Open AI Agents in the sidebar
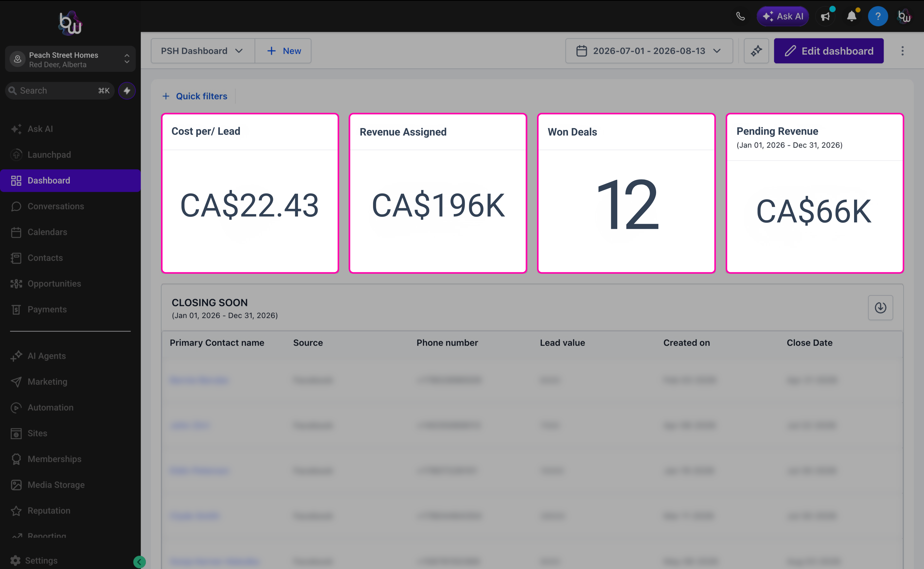 tap(70, 356)
